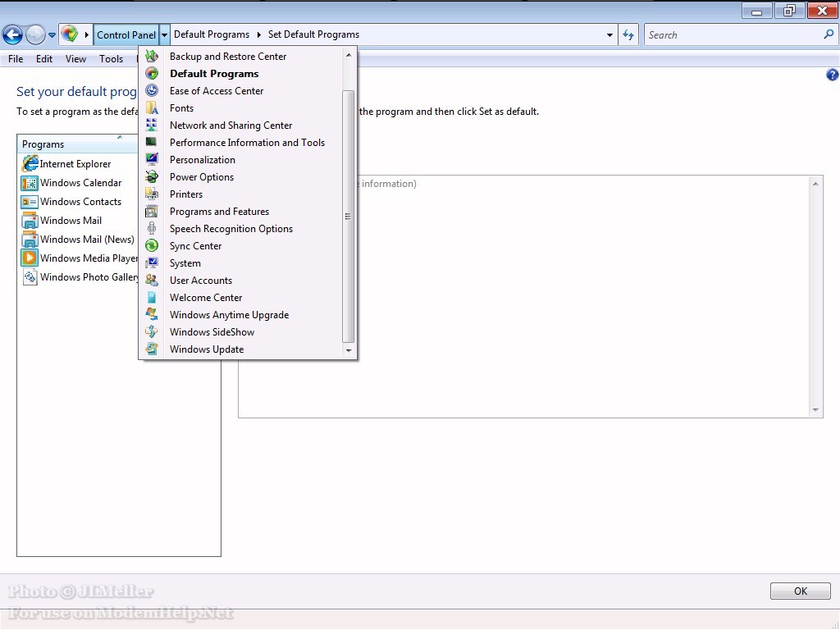Image resolution: width=840 pixels, height=630 pixels.
Task: Click the Performance Information and Tools icon
Action: pos(152,142)
